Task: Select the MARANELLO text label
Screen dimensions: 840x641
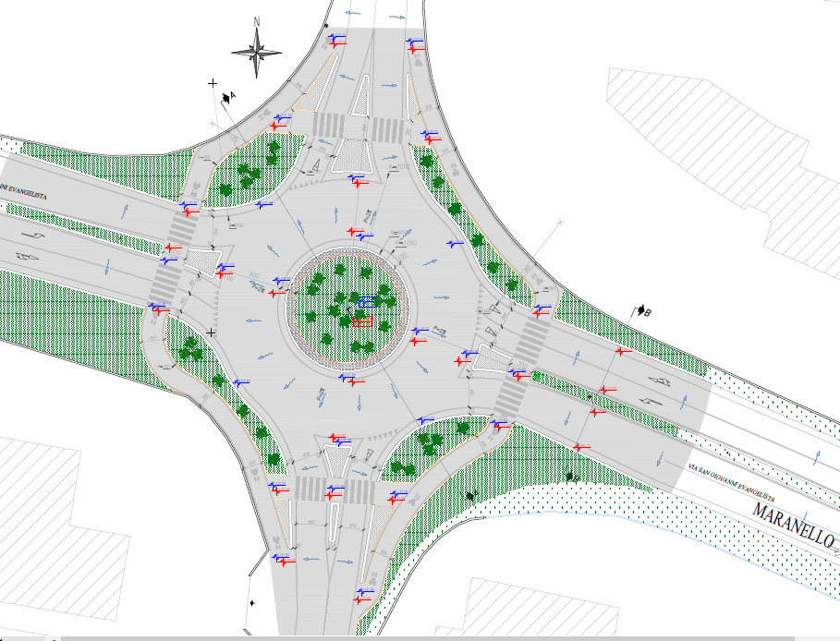Action: coord(792,525)
